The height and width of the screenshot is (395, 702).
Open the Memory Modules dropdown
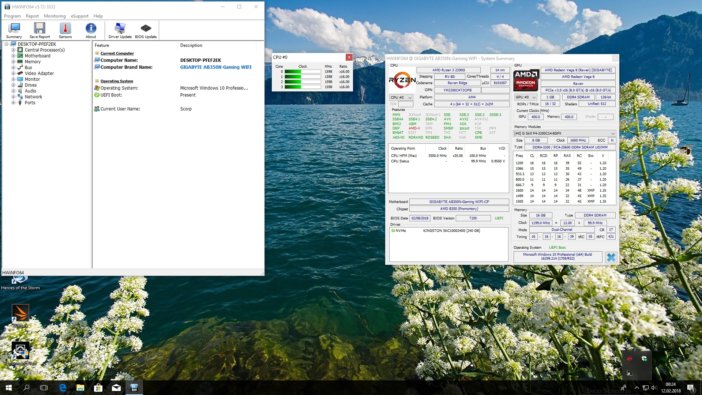[565, 133]
